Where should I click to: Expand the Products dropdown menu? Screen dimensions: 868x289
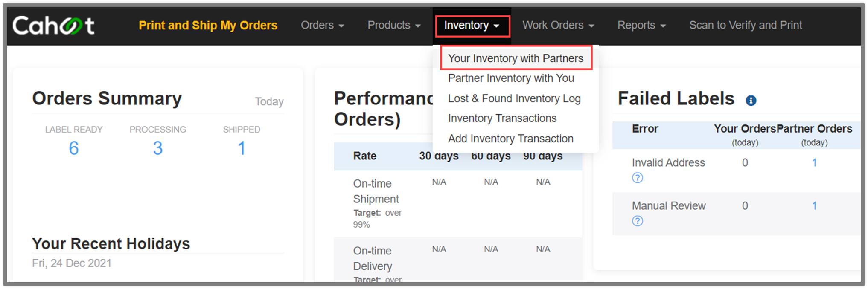[x=394, y=25]
